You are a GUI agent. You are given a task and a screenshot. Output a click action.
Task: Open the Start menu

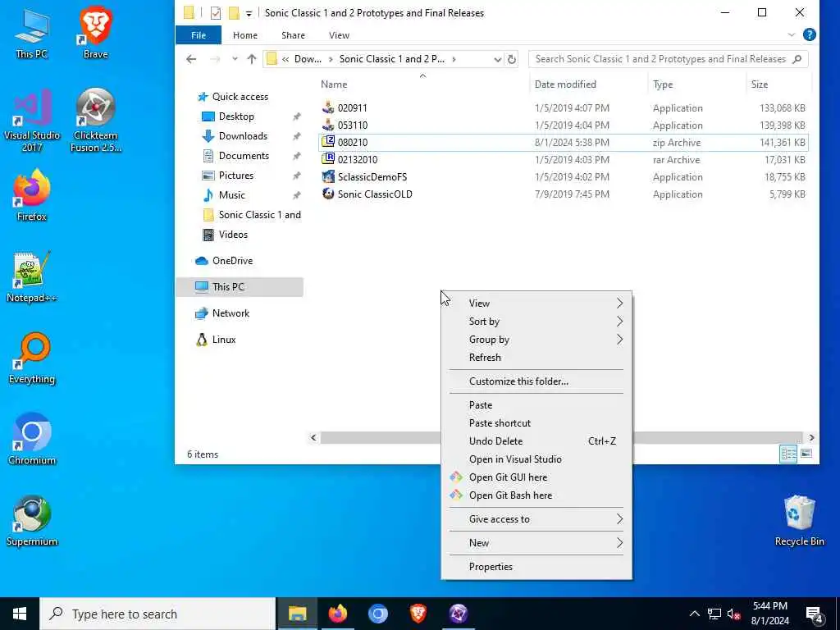pyautogui.click(x=20, y=614)
